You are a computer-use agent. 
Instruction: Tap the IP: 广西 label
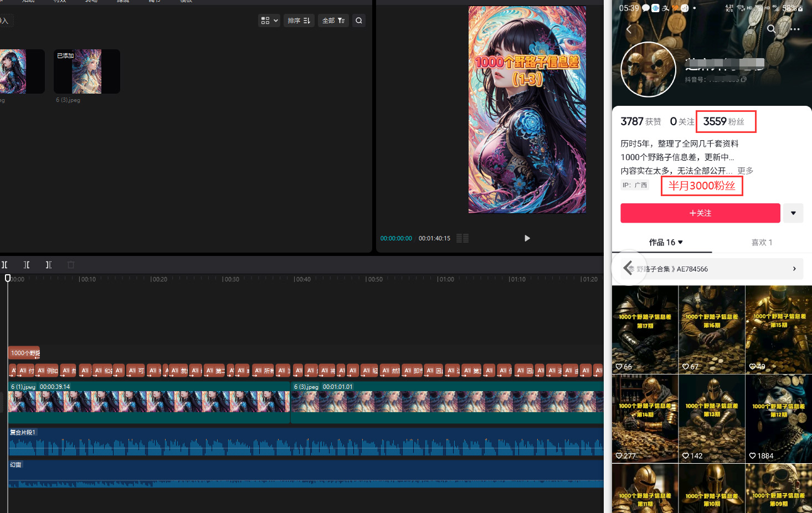click(x=635, y=185)
